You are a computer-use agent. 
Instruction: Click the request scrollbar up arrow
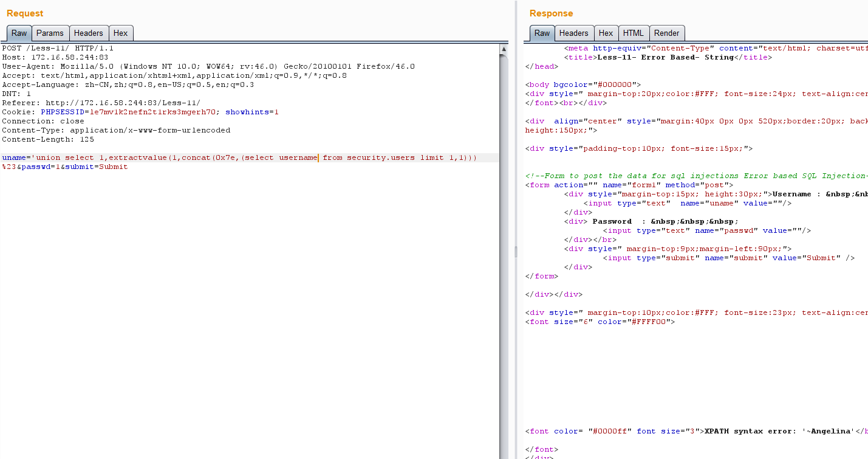(504, 48)
